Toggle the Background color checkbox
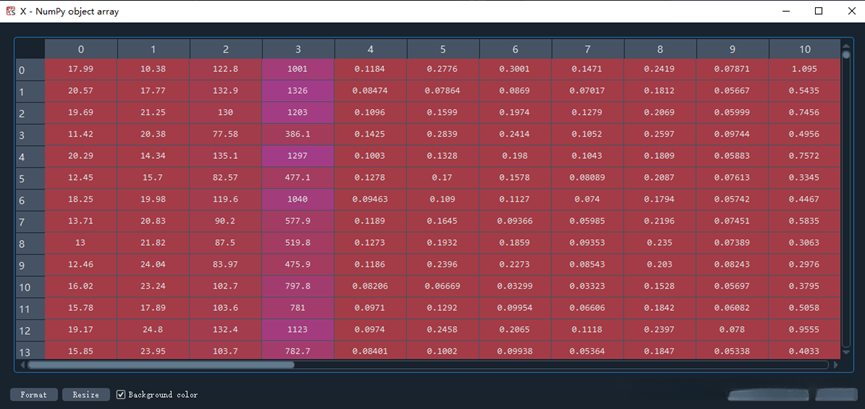The image size is (865, 409). pos(121,395)
